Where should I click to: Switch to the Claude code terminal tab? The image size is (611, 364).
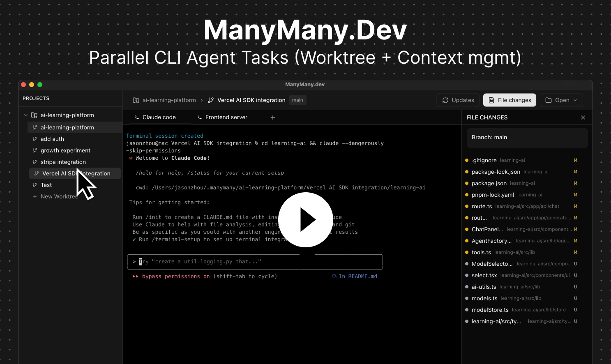coord(160,117)
